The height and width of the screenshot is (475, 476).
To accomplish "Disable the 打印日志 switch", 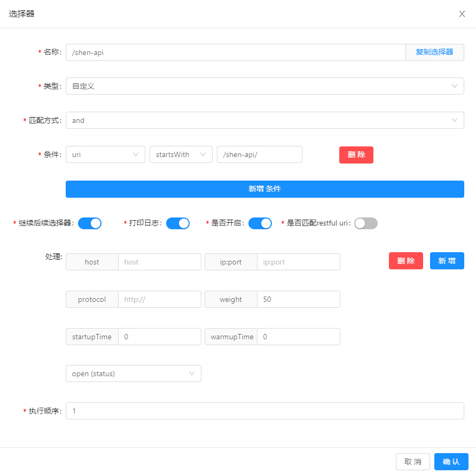I will pos(178,223).
